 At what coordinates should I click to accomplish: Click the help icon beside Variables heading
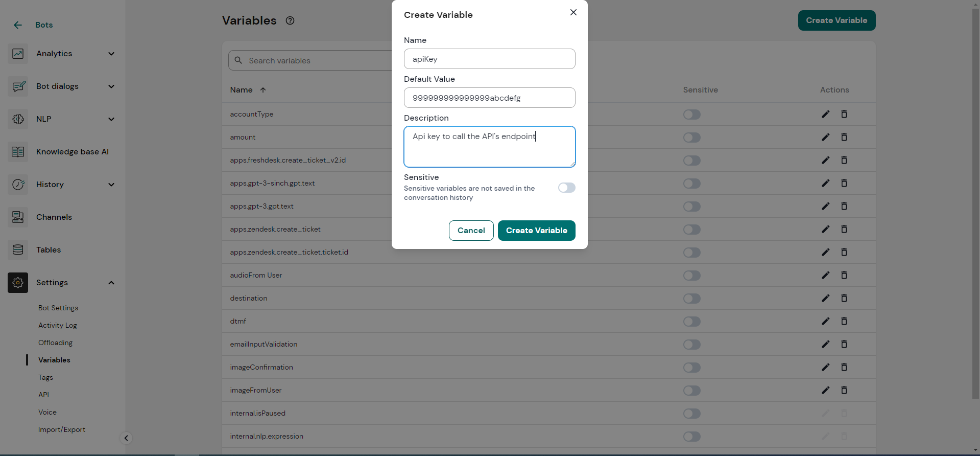pyautogui.click(x=290, y=20)
